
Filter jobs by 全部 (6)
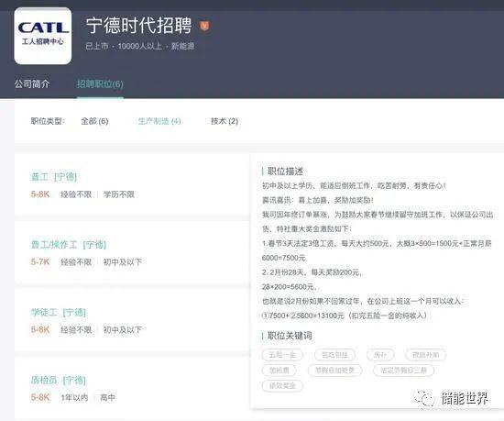pos(94,121)
